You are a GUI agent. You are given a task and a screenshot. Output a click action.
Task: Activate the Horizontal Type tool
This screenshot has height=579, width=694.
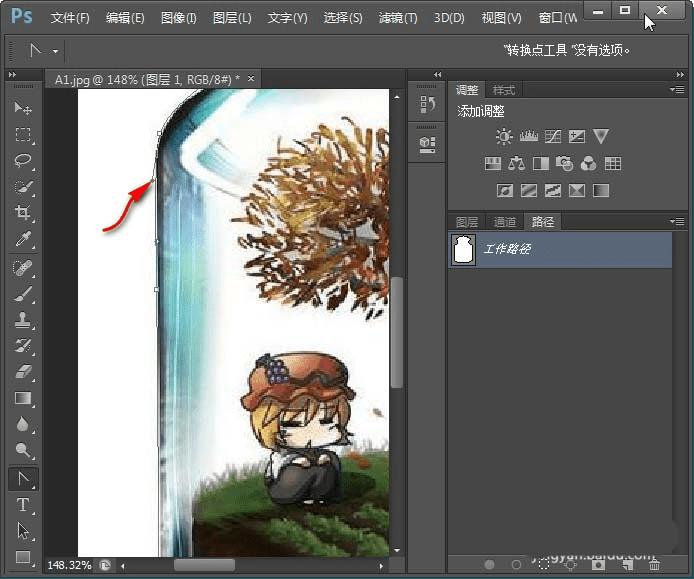(x=23, y=505)
